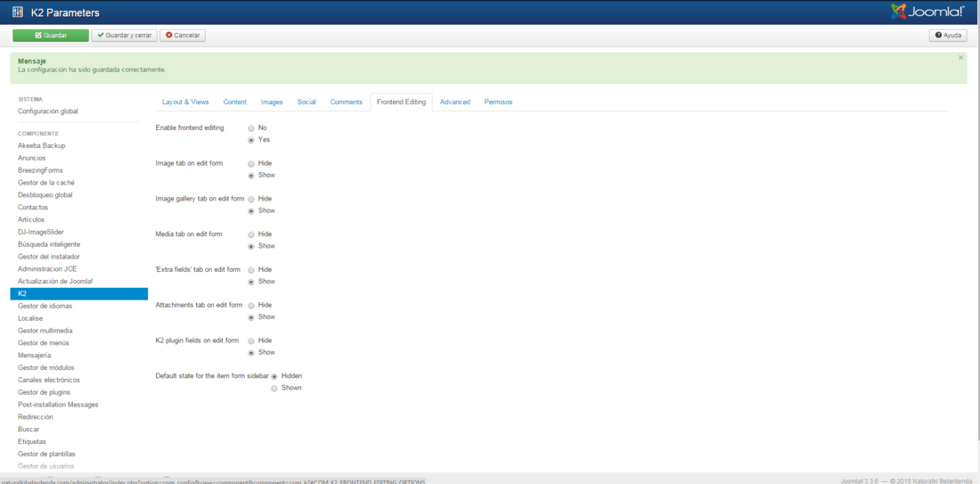The height and width of the screenshot is (484, 980).
Task: Switch to the Permisos tab
Action: [498, 102]
